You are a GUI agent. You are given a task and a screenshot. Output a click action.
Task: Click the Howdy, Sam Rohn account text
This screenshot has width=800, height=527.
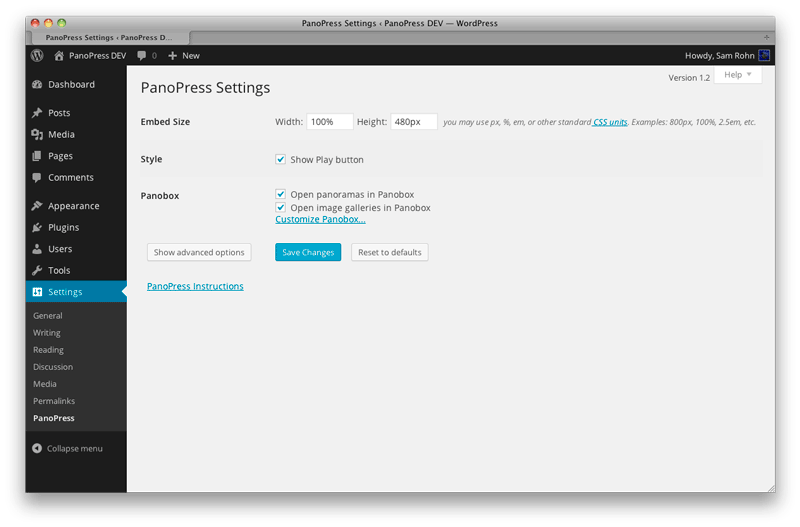click(719, 56)
